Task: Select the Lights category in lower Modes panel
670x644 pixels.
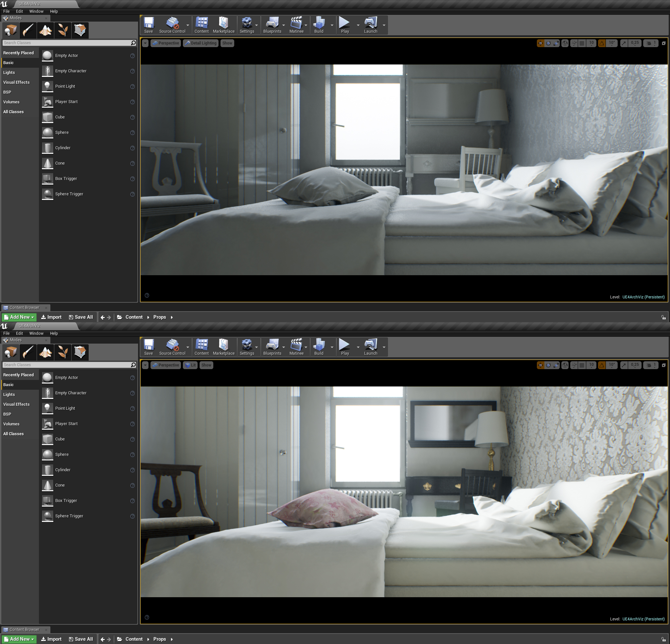Action: pos(9,394)
